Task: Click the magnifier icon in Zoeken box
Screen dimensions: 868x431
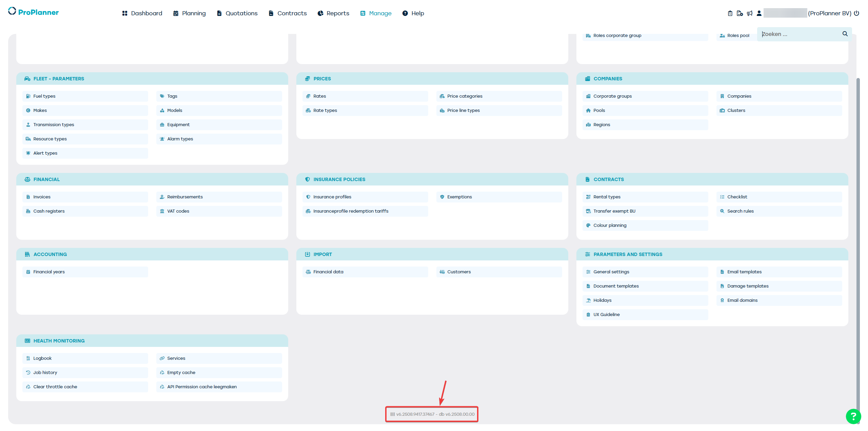Action: (x=845, y=34)
